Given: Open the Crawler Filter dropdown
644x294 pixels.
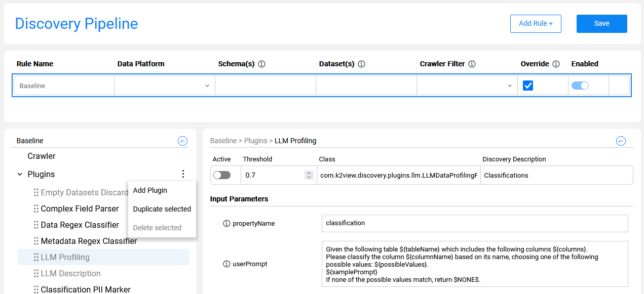Looking at the screenshot, I should [x=467, y=86].
